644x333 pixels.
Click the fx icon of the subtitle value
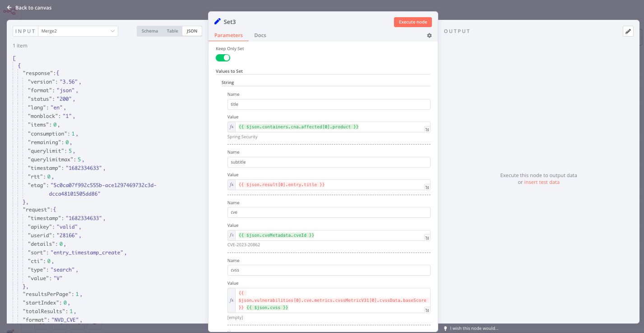pyautogui.click(x=232, y=185)
